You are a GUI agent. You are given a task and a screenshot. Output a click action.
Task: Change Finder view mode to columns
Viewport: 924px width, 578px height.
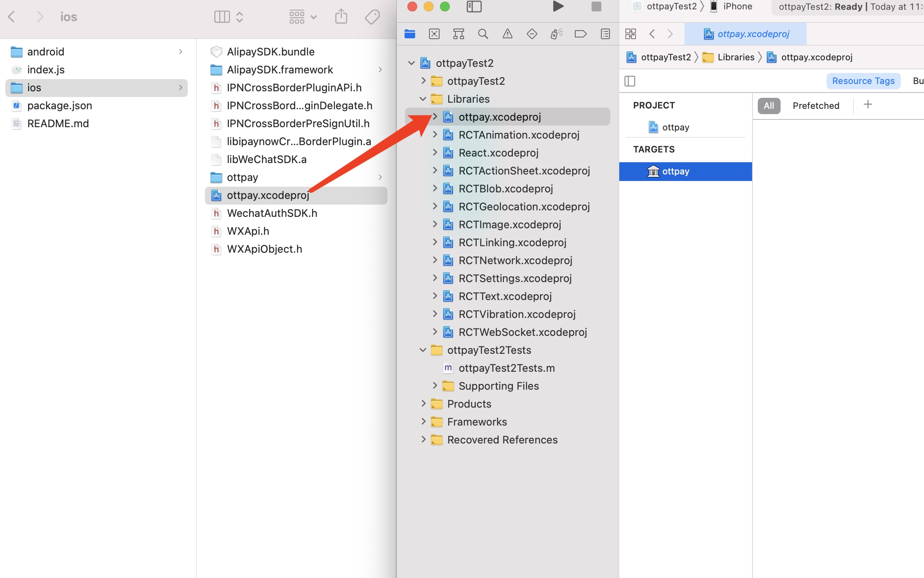(228, 17)
